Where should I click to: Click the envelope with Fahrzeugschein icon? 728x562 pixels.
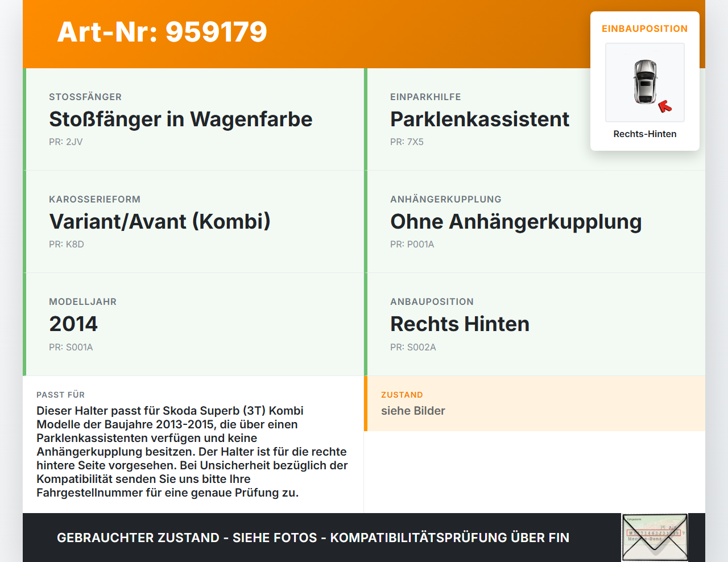point(654,537)
